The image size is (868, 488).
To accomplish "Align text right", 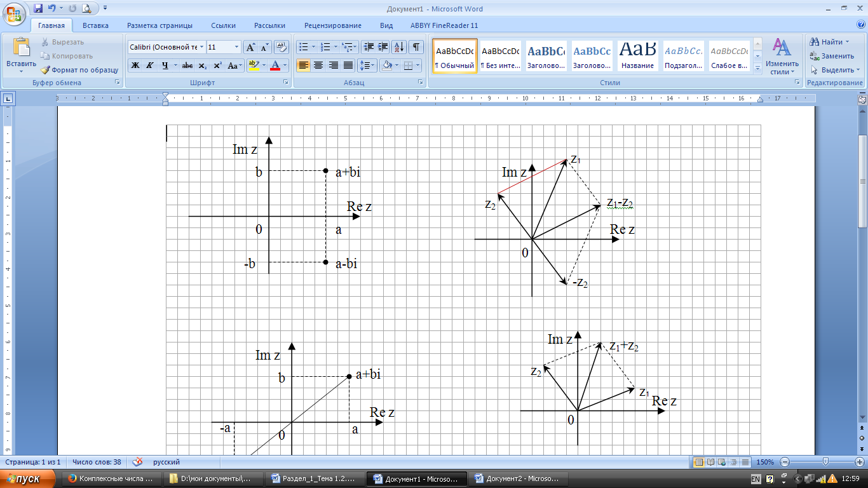I will click(x=333, y=65).
